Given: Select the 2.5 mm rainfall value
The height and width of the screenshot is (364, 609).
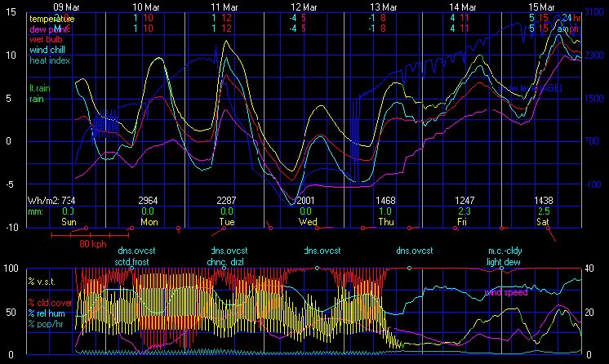Looking at the screenshot, I should (544, 211).
